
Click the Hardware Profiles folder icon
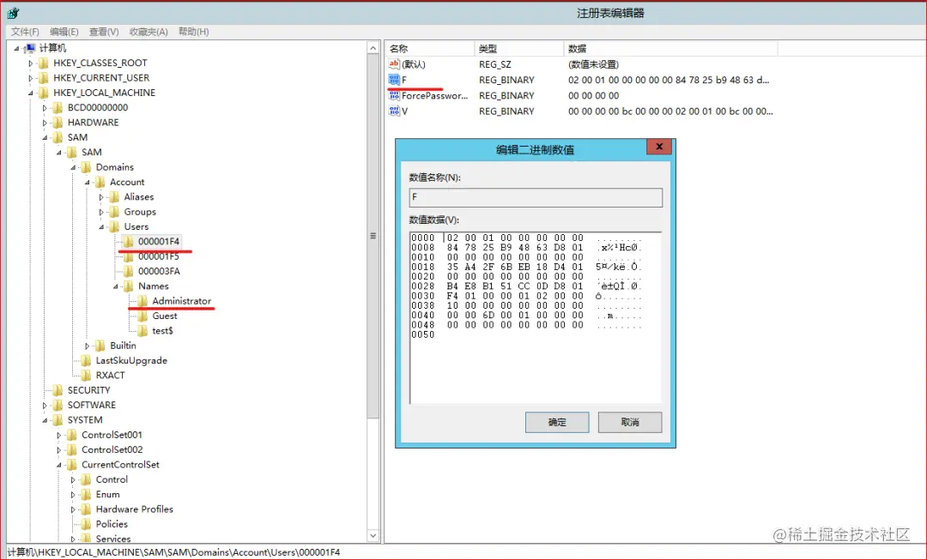[86, 509]
